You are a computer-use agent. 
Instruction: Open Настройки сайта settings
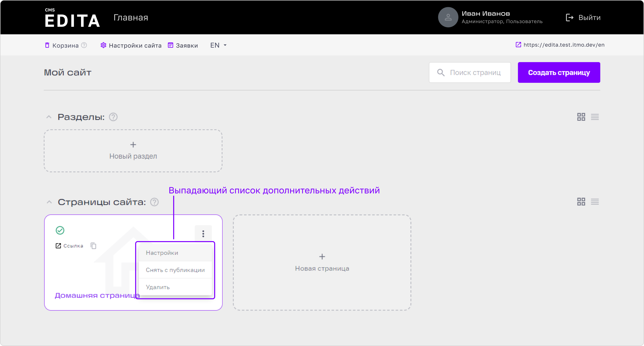click(x=131, y=45)
